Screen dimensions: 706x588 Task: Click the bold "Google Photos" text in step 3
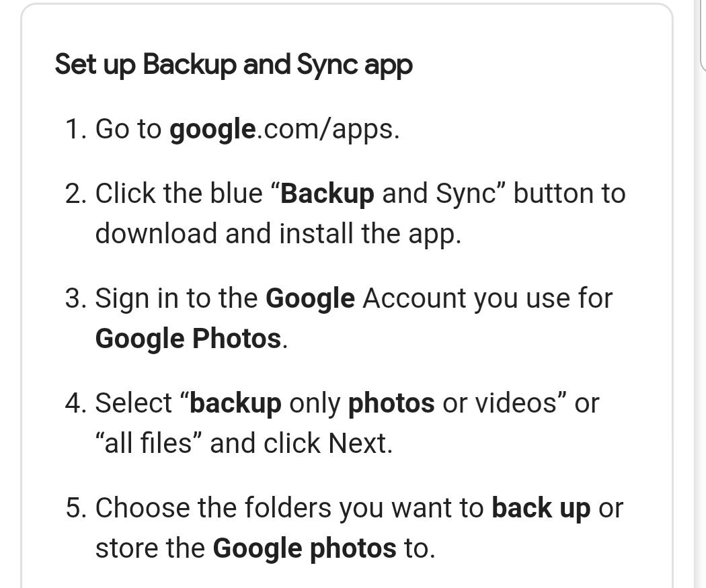(x=188, y=339)
